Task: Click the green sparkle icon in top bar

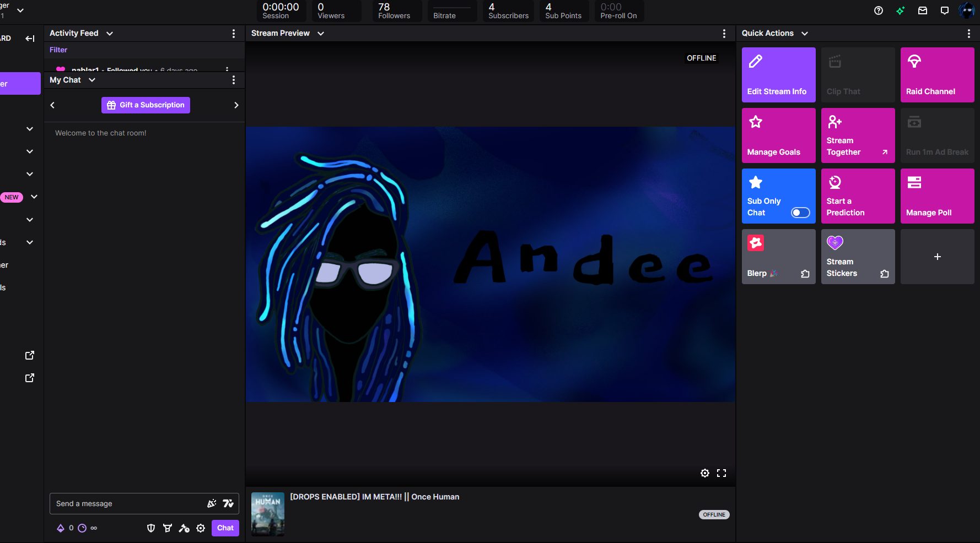Action: [x=901, y=10]
